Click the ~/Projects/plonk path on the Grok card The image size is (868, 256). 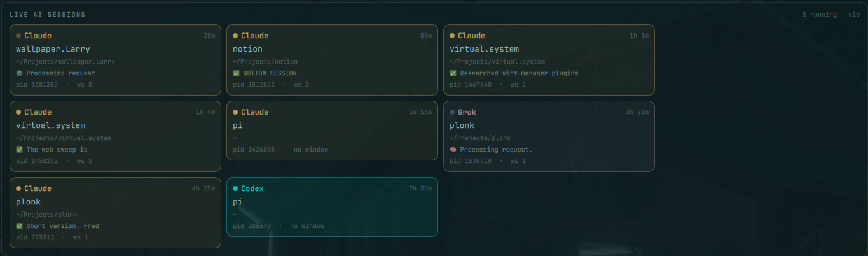click(480, 138)
